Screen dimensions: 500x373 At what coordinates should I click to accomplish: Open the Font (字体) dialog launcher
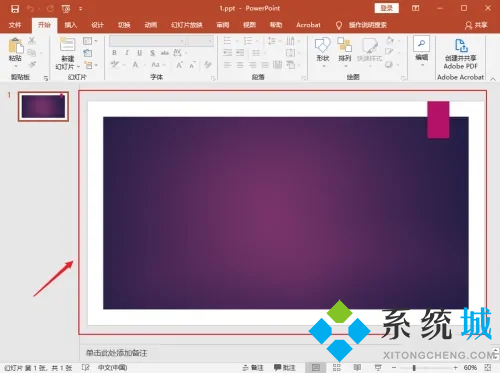tap(213, 78)
